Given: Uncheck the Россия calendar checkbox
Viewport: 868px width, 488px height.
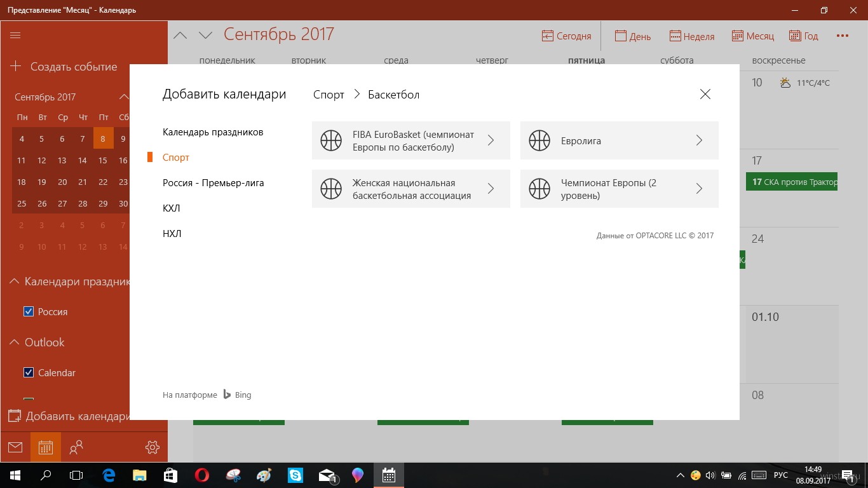Looking at the screenshot, I should (29, 311).
